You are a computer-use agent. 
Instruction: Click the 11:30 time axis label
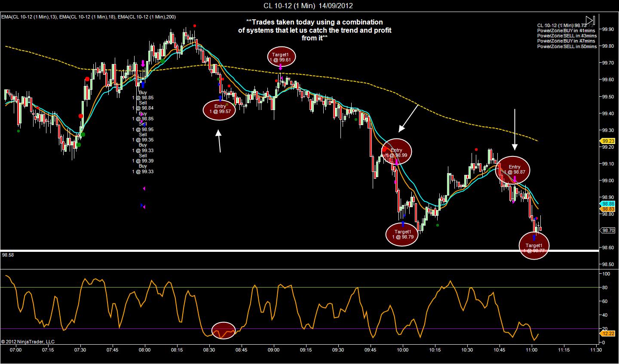596,350
